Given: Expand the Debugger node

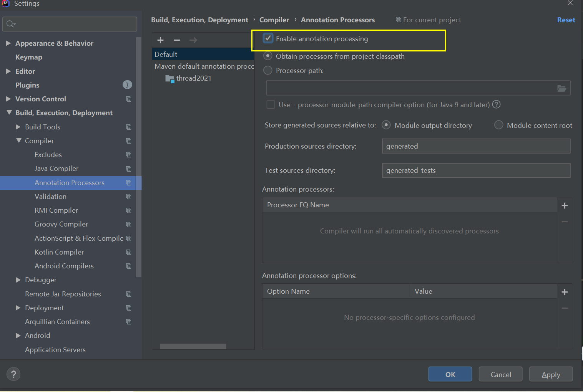Looking at the screenshot, I should tap(18, 280).
